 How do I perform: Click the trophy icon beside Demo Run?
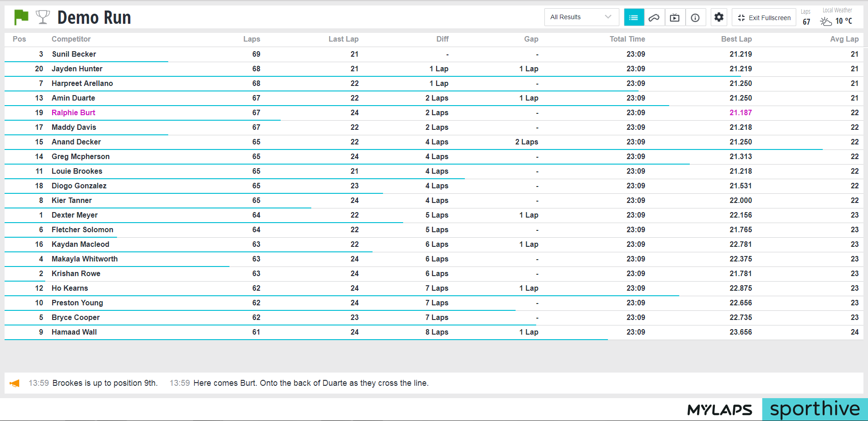(x=43, y=17)
